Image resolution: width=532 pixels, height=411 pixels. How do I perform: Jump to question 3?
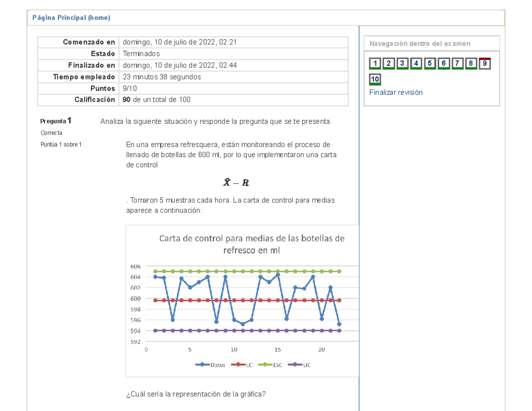(x=402, y=63)
